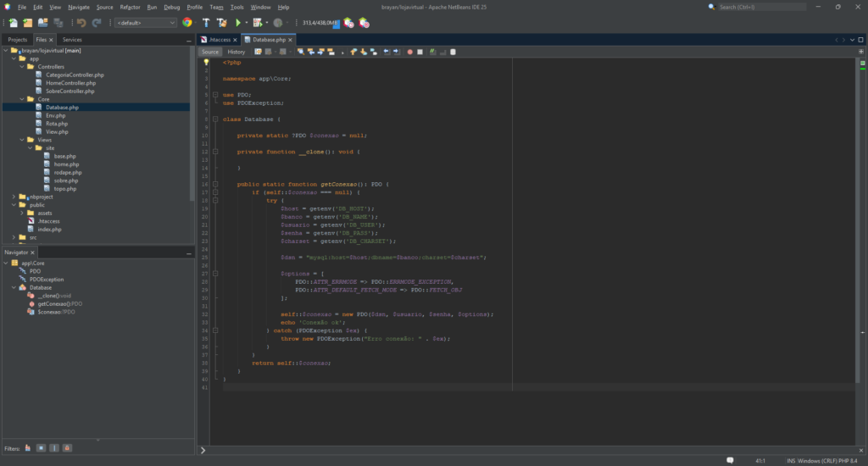Open the Tools menu
This screenshot has height=466, width=868.
click(237, 7)
